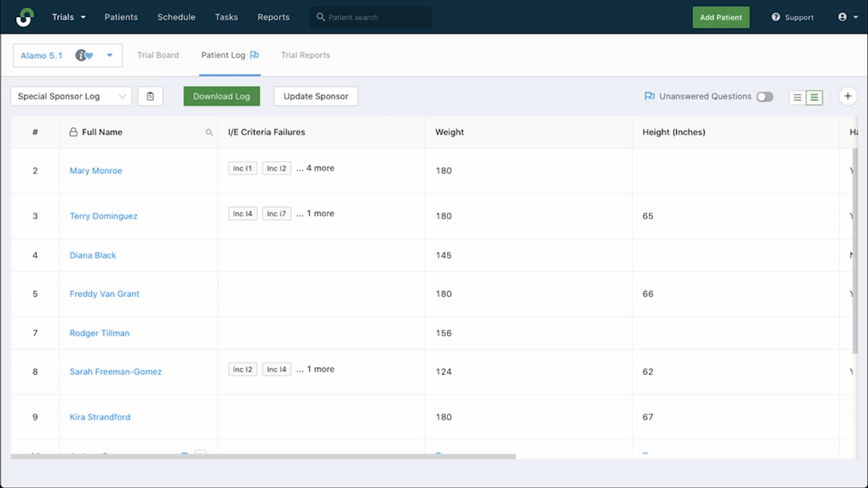Screen dimensions: 868x488
Task: Click the search icon in Full Name column
Action: [x=209, y=132]
